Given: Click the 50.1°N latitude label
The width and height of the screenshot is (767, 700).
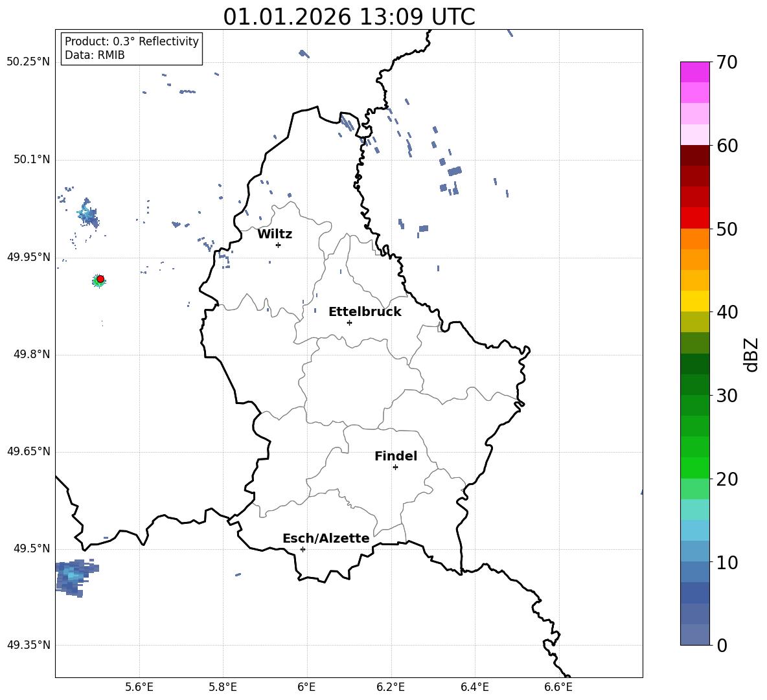Looking at the screenshot, I should pos(32,160).
